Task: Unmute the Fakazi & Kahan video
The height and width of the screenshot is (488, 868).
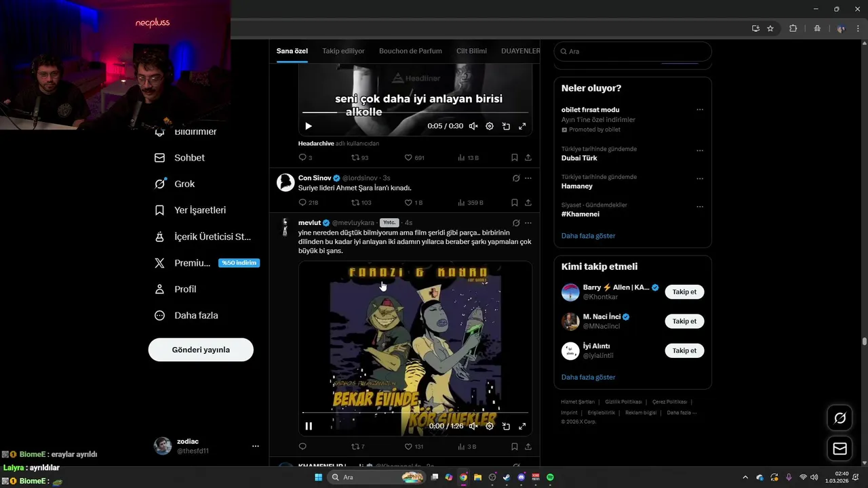Action: (473, 426)
